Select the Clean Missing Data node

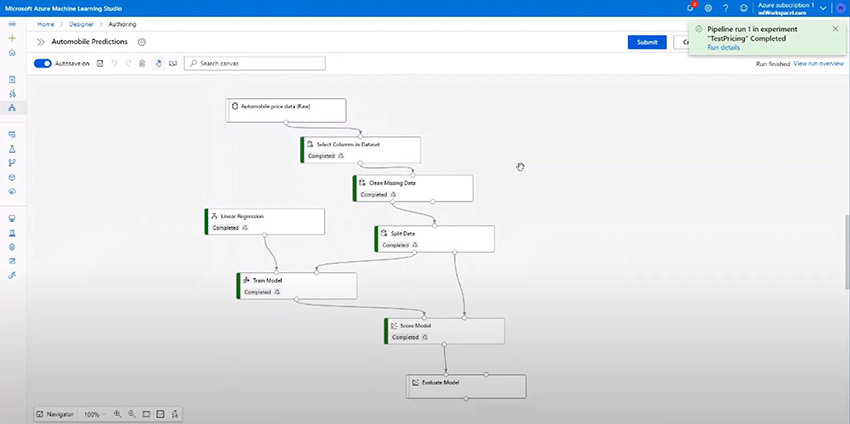[x=413, y=188]
